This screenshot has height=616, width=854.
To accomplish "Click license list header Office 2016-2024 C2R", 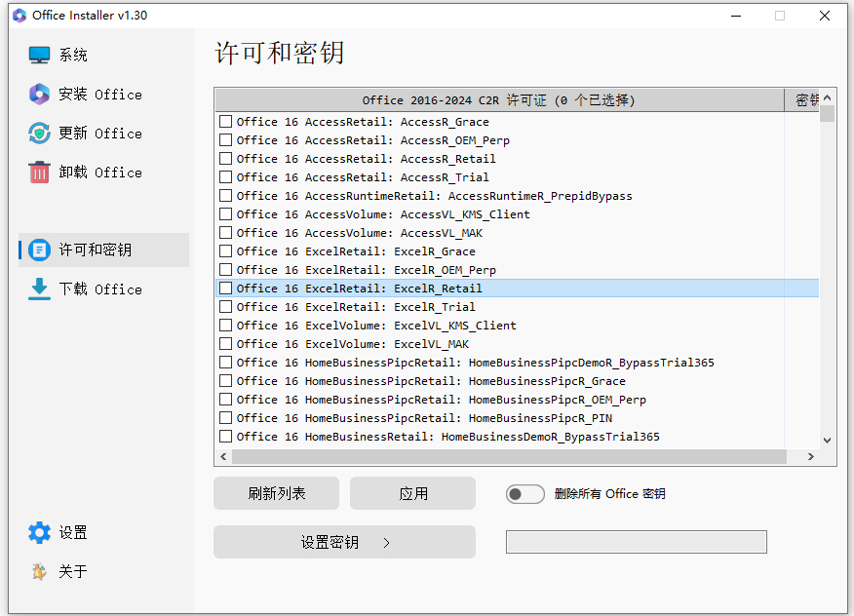I will pos(499,100).
